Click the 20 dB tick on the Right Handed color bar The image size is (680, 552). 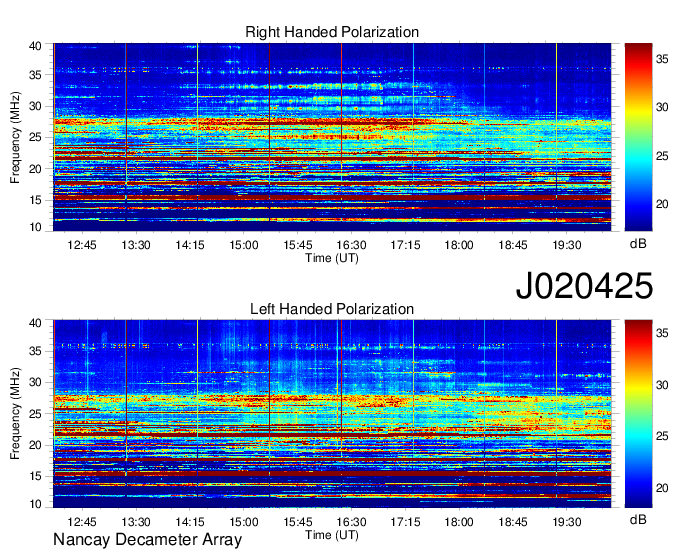point(662,204)
